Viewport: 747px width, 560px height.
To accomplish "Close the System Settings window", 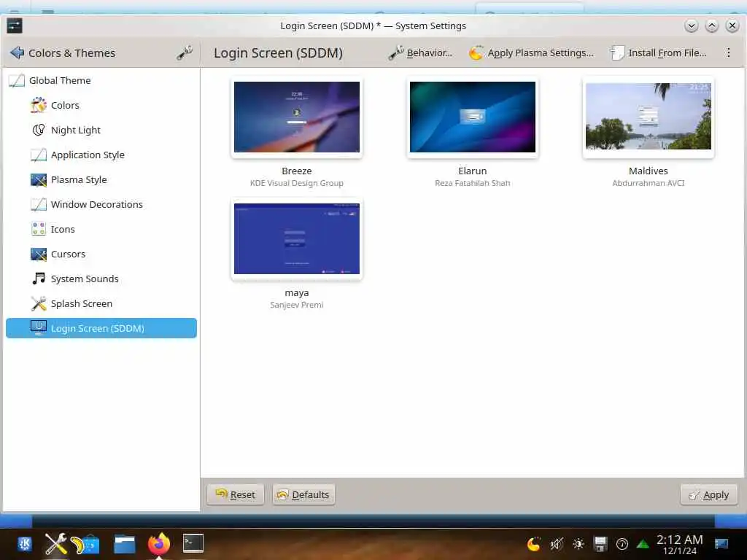I will (732, 26).
